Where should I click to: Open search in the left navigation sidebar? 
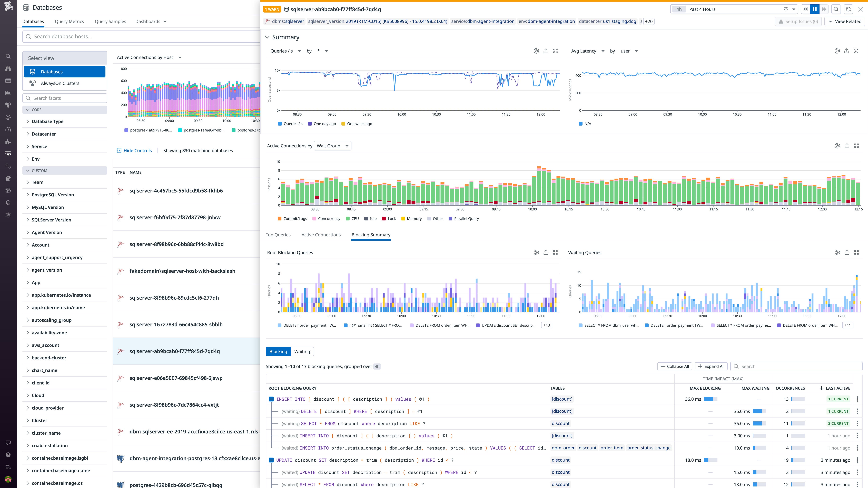coord(8,56)
